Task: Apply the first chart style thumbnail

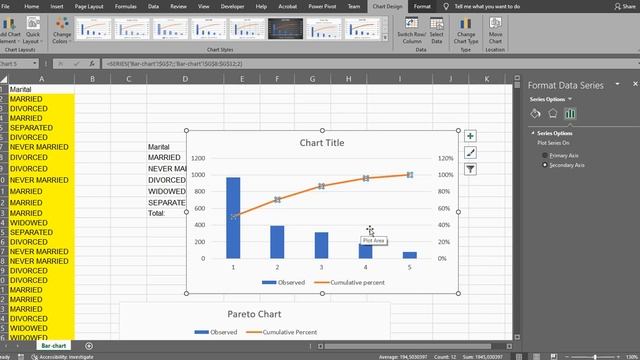Action: [93, 29]
